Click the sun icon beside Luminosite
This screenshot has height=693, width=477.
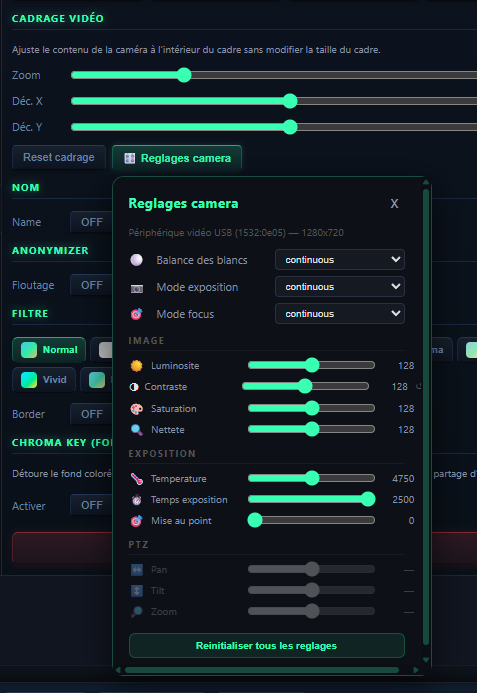pyautogui.click(x=137, y=366)
